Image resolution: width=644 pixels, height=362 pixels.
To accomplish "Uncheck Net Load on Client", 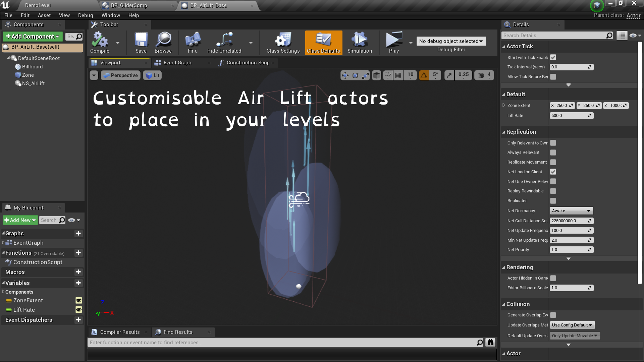I will (x=553, y=172).
